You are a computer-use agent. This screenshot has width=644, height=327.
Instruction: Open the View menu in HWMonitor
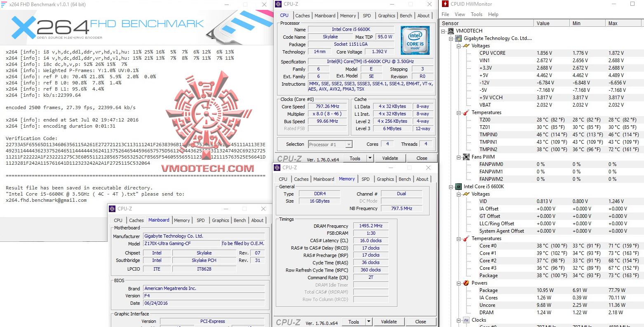click(459, 14)
